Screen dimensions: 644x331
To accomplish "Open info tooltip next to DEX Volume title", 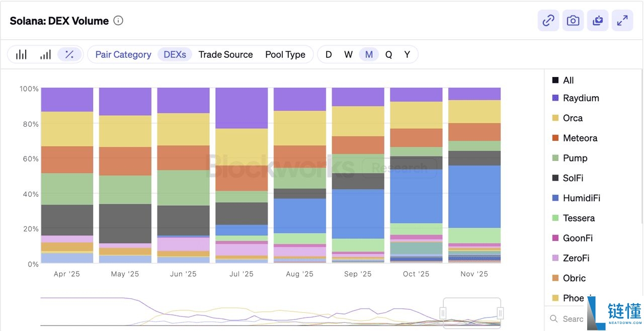I will click(x=118, y=21).
